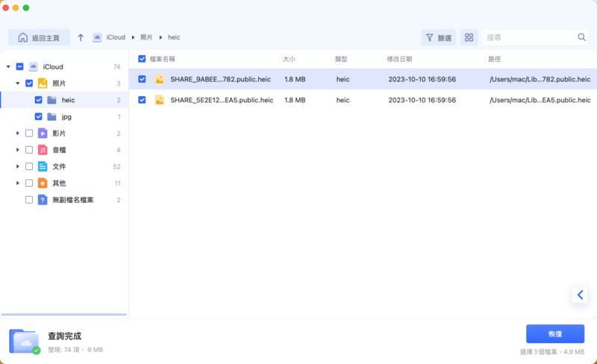Image resolution: width=597 pixels, height=364 pixels.
Task: Enable the 其他 category checkbox
Action: pos(29,183)
